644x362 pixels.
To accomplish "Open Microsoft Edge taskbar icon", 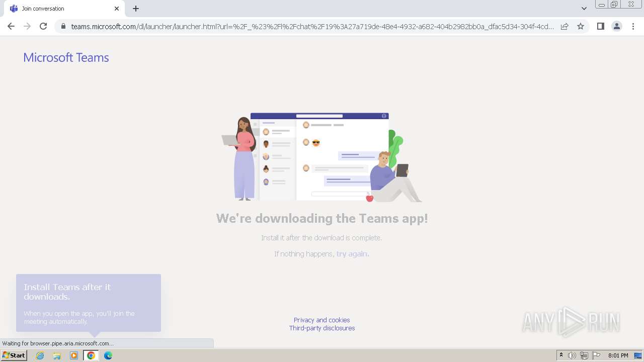I will [108, 355].
